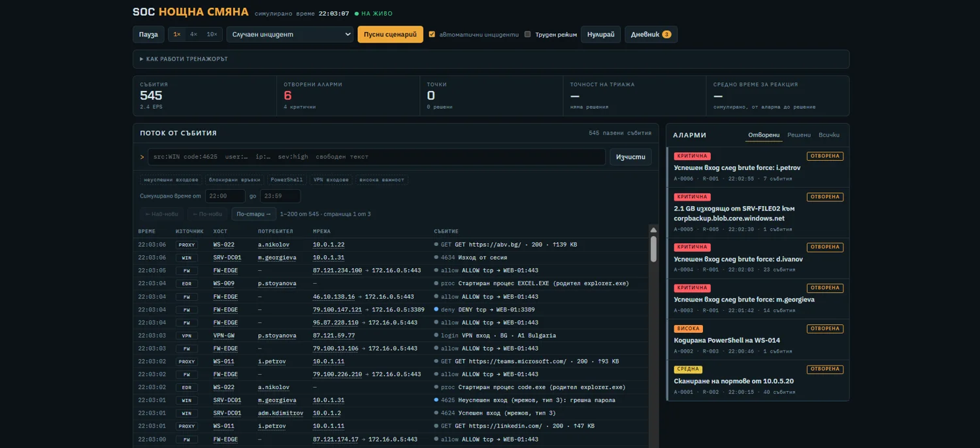Click the blue dot beside 4625 Неуспешен вход event
The image size is (980, 448).
436,400
